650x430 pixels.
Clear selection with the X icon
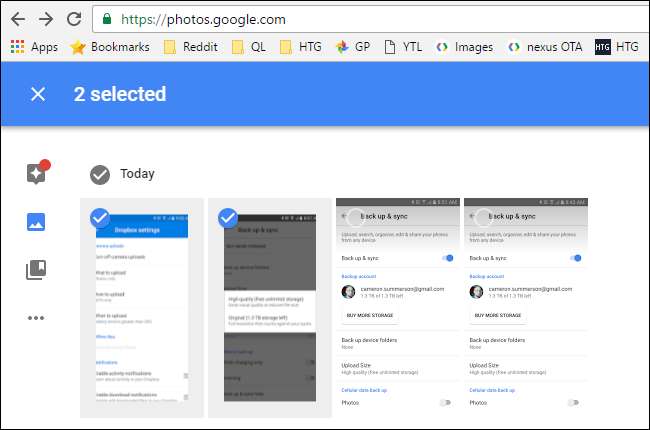[38, 94]
